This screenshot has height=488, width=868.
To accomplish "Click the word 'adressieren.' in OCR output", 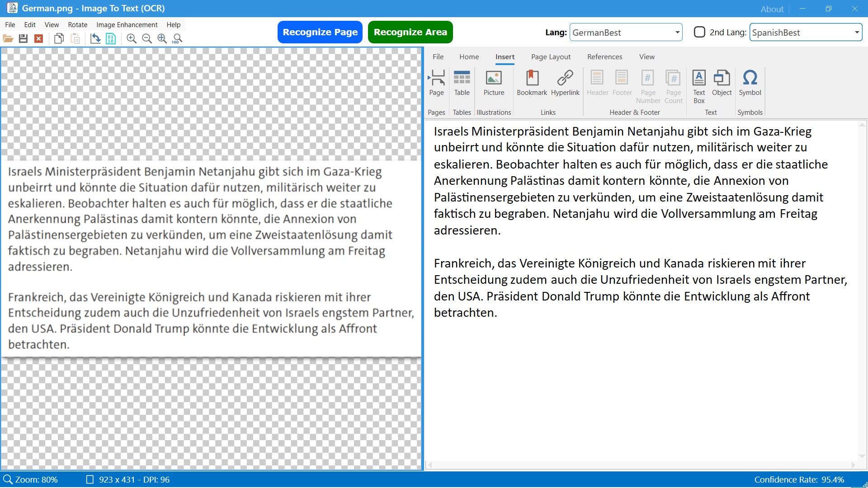I will [467, 230].
